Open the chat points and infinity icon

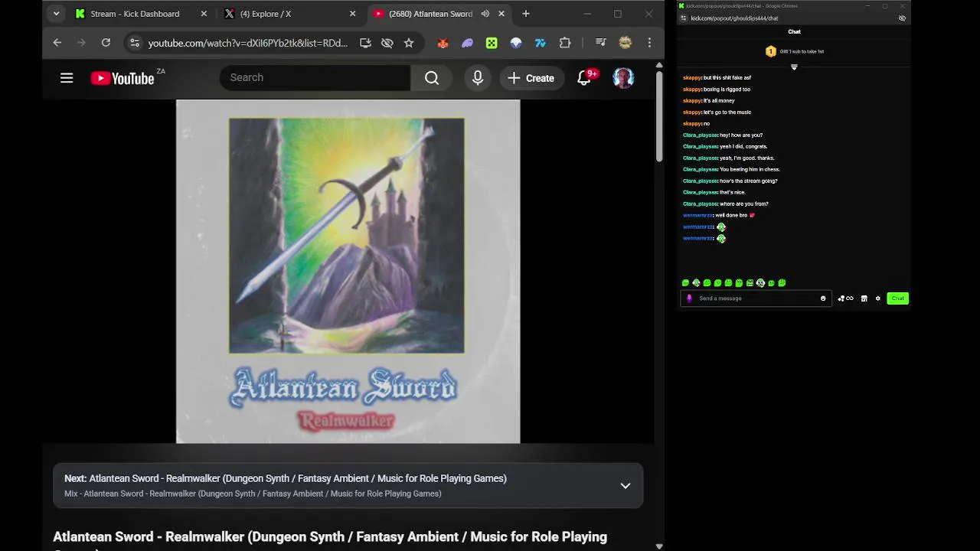click(x=845, y=298)
